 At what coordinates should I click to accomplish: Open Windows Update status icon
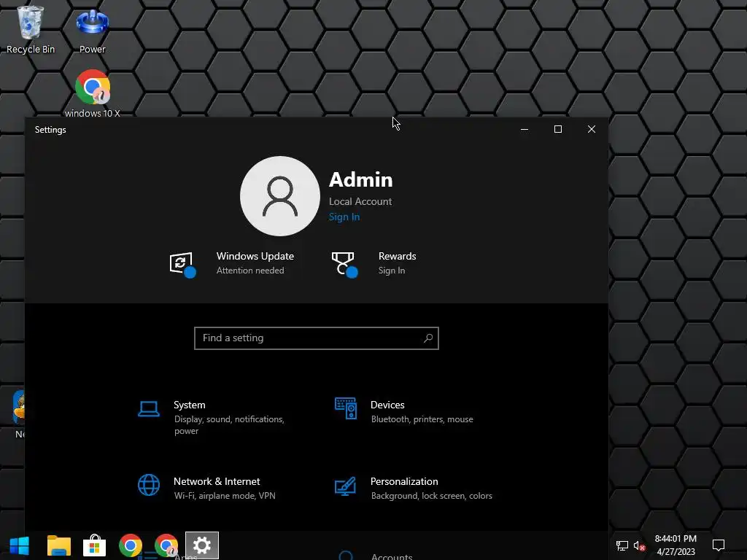pyautogui.click(x=182, y=264)
